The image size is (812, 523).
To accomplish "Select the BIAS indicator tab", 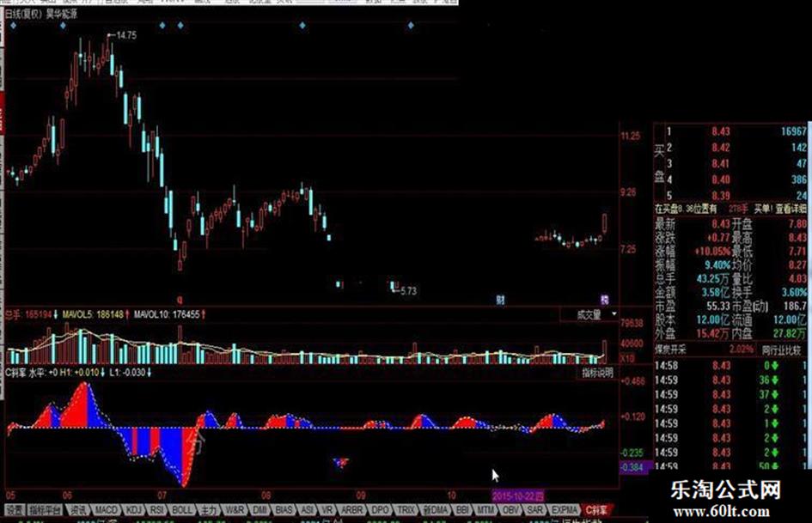I will click(x=284, y=510).
